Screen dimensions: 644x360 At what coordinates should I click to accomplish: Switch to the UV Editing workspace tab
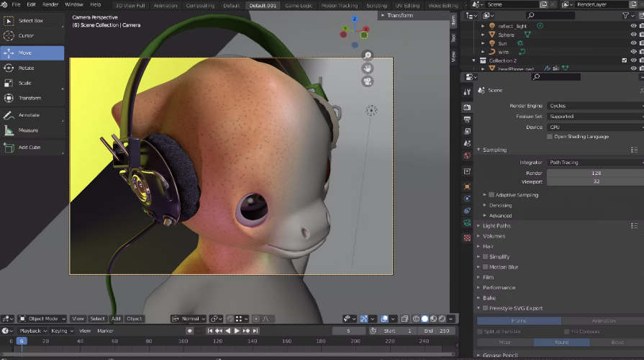pyautogui.click(x=407, y=6)
